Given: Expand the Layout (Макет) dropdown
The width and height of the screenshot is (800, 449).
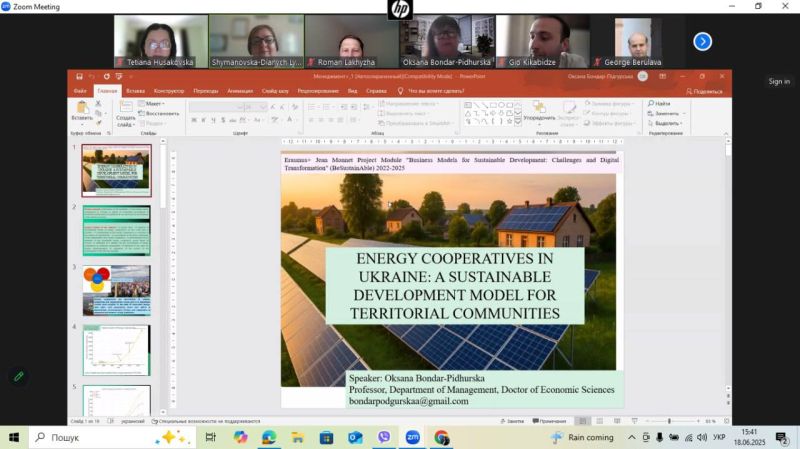Looking at the screenshot, I should coord(153,103).
